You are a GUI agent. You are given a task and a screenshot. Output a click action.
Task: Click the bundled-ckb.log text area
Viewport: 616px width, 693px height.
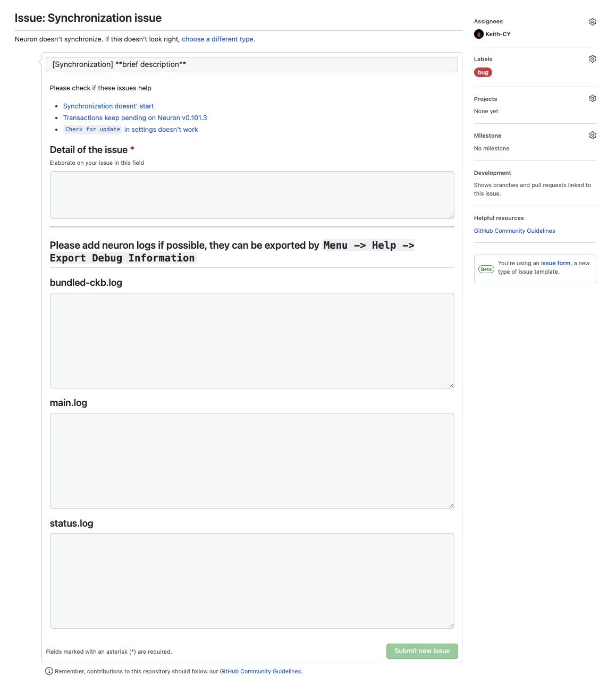pyautogui.click(x=252, y=341)
